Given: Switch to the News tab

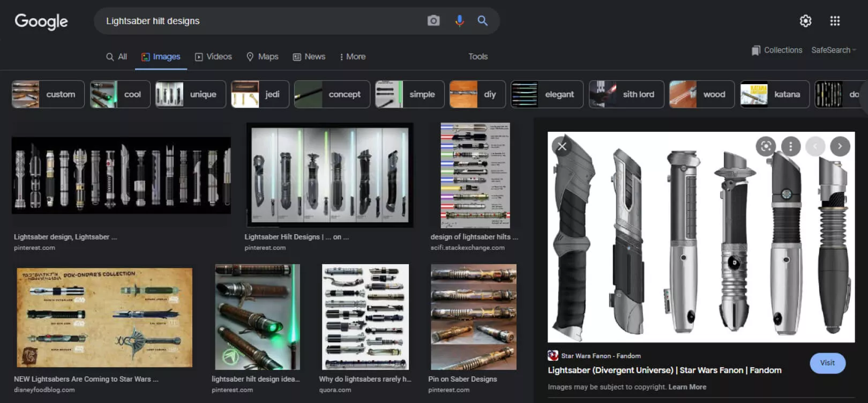Looking at the screenshot, I should (309, 57).
